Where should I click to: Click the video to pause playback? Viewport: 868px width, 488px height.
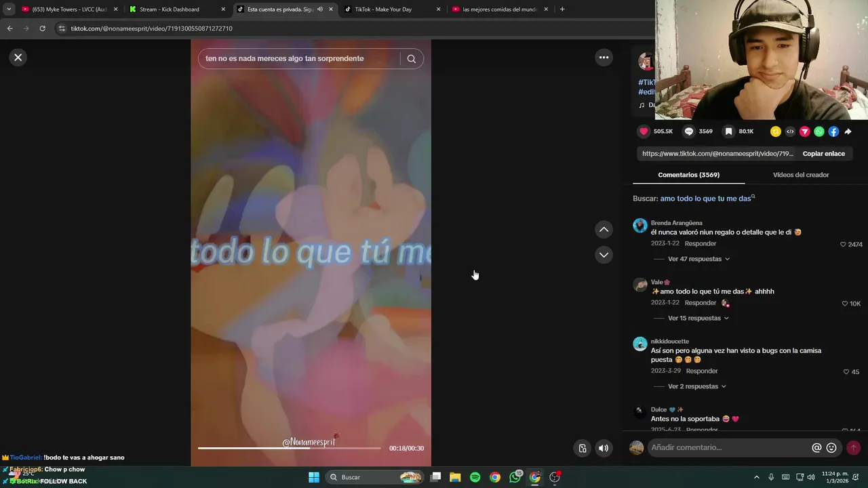click(x=311, y=252)
